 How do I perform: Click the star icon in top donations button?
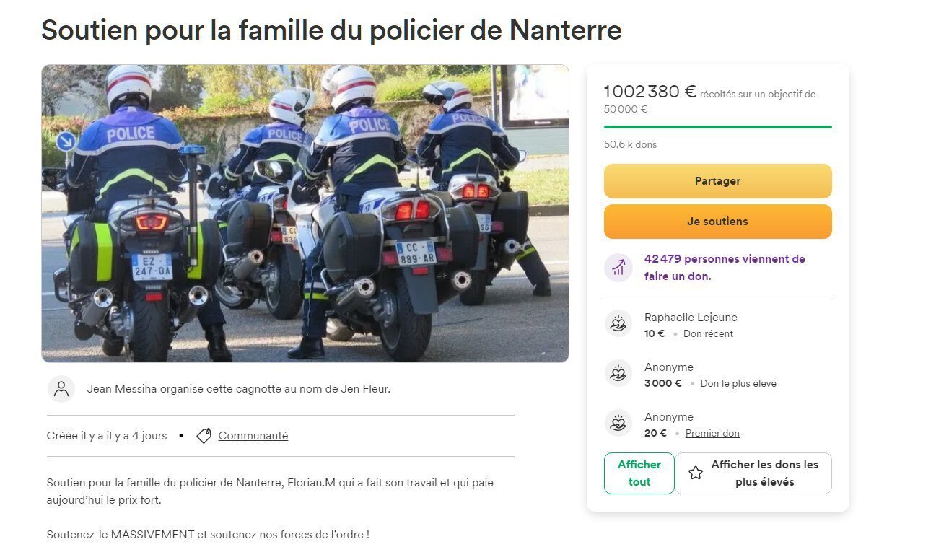click(x=696, y=473)
